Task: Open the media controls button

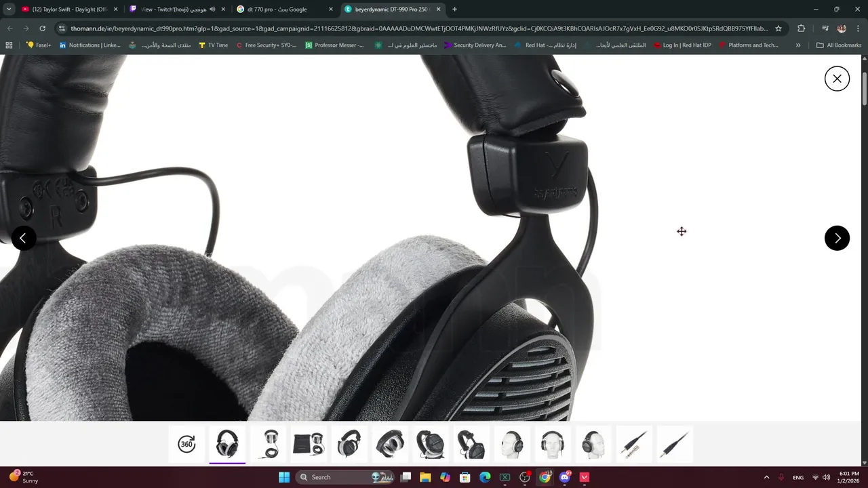Action: [x=825, y=28]
